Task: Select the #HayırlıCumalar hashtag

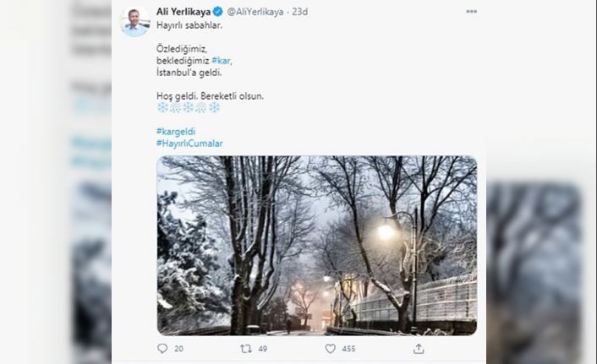Action: [x=189, y=144]
